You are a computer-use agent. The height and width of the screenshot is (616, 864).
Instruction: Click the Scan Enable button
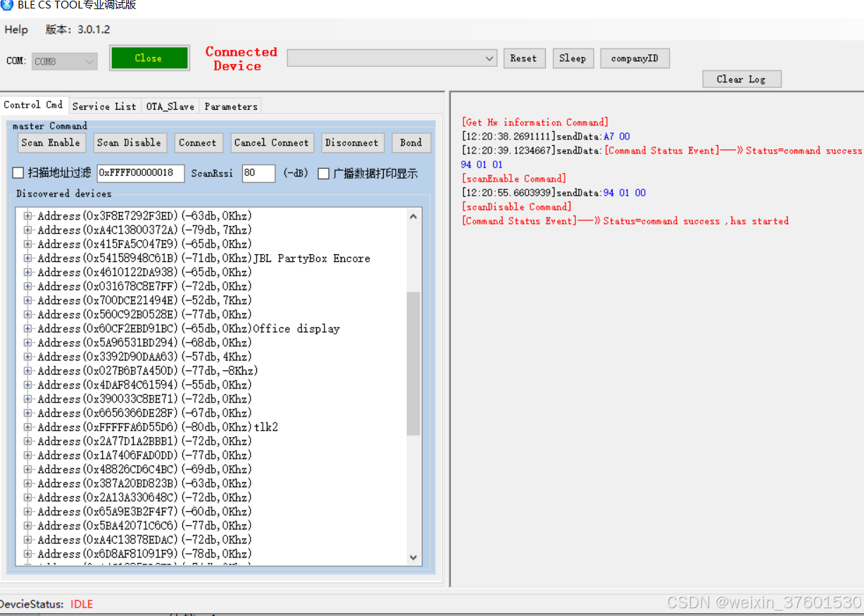51,142
